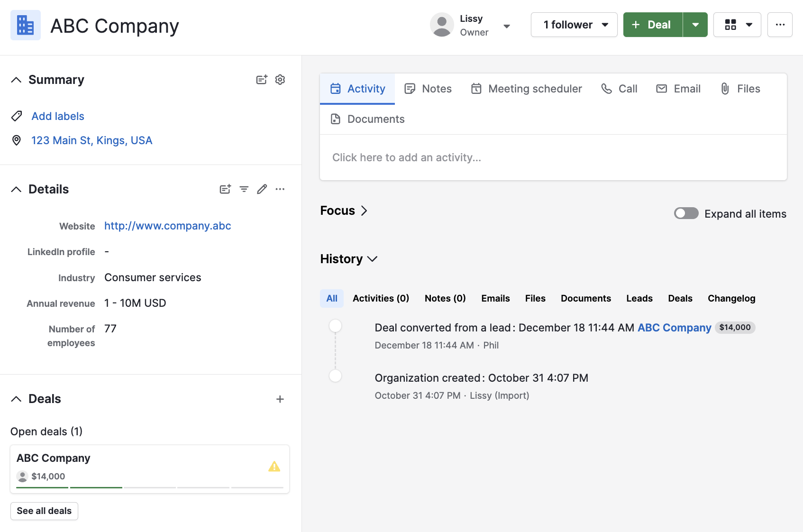Viewport: 803px width, 532px height.
Task: Switch to the Notes tab
Action: 428,89
